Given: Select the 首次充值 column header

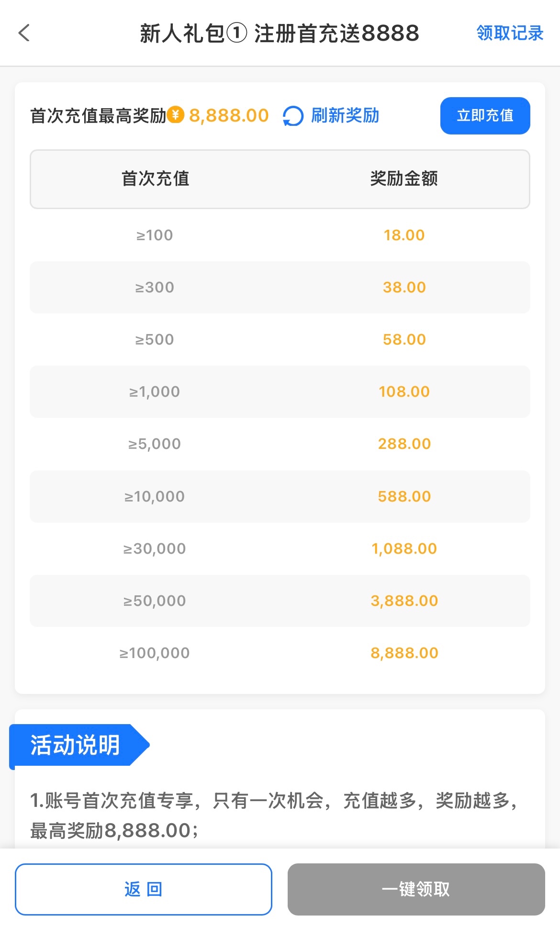Looking at the screenshot, I should point(155,179).
